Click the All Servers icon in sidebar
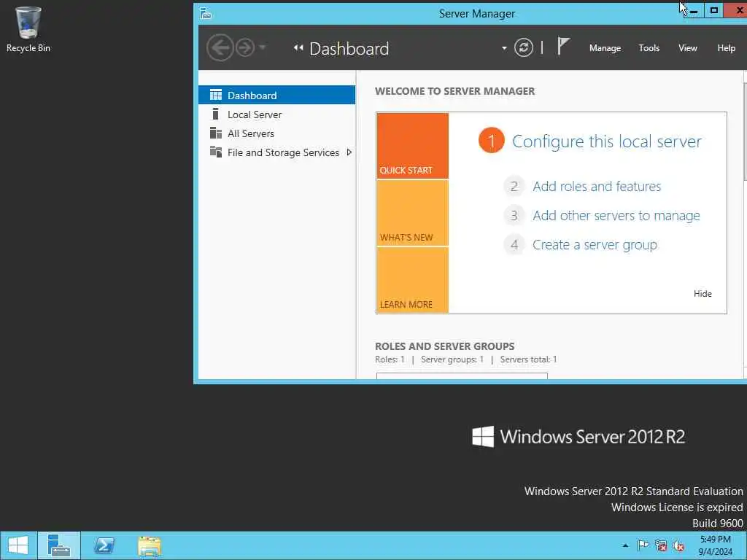The height and width of the screenshot is (560, 747). pos(216,133)
